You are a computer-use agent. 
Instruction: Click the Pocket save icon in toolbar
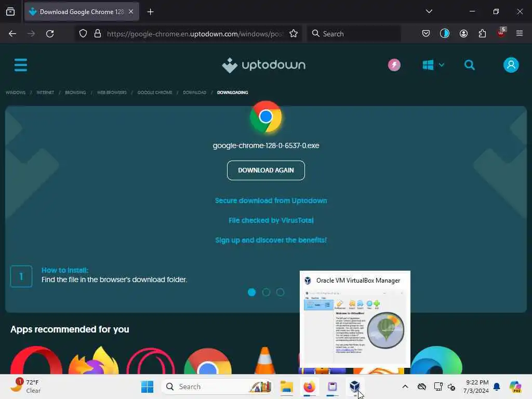point(426,34)
